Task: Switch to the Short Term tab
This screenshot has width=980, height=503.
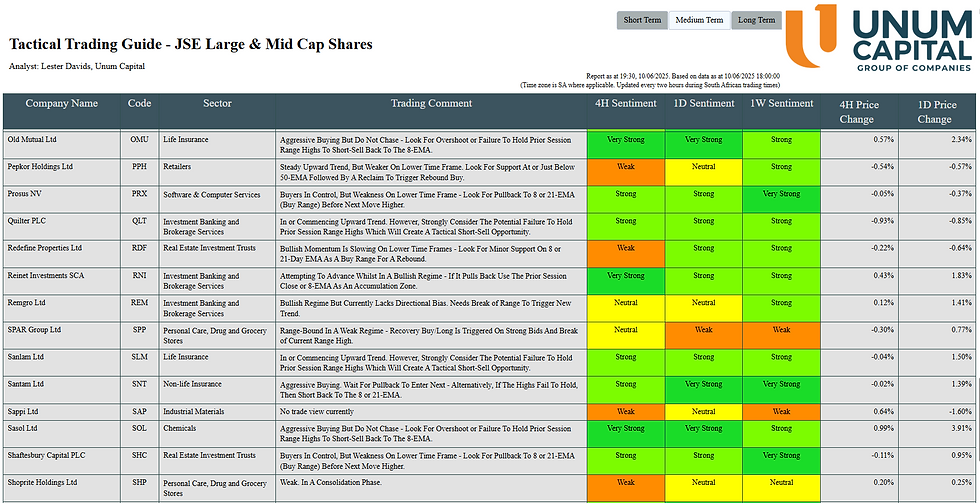Action: 642,20
